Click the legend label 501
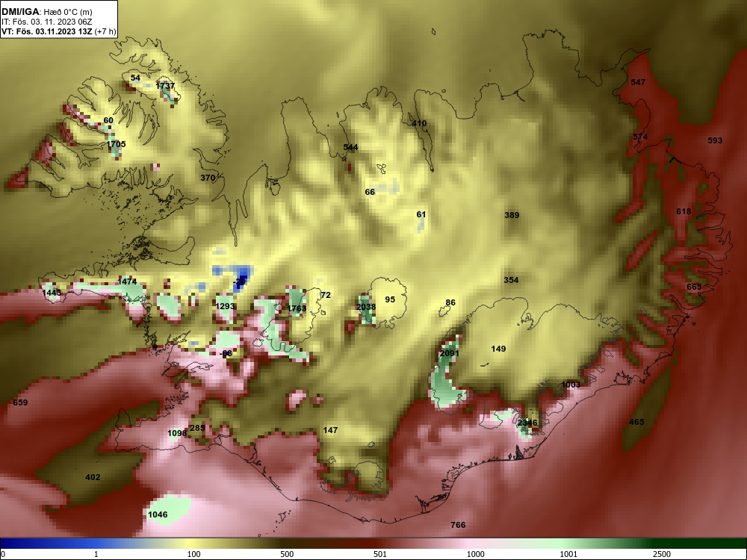The width and height of the screenshot is (747, 560). (x=380, y=554)
